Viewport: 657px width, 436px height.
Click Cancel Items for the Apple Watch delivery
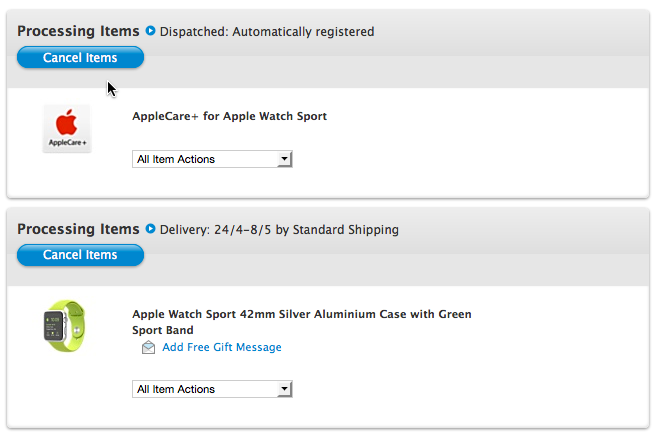point(80,255)
